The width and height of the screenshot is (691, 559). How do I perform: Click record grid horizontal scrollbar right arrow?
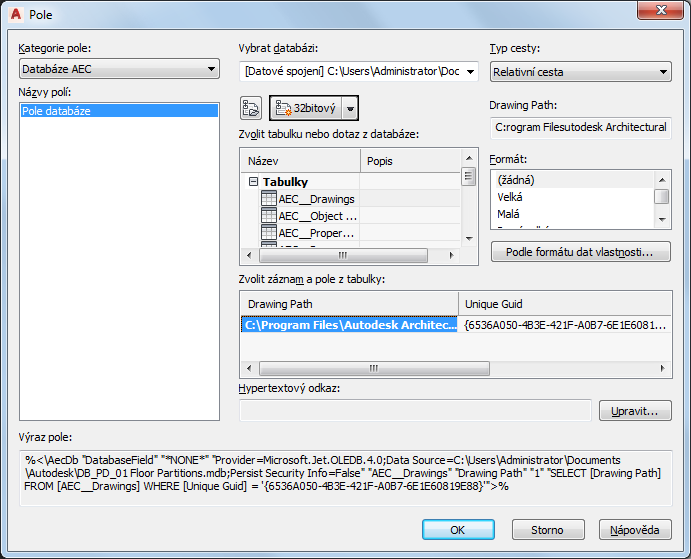click(x=662, y=368)
